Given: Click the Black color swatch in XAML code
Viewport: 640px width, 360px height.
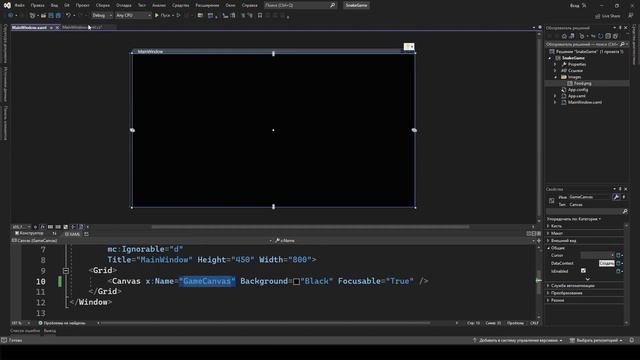Looking at the screenshot, I should coord(296,281).
